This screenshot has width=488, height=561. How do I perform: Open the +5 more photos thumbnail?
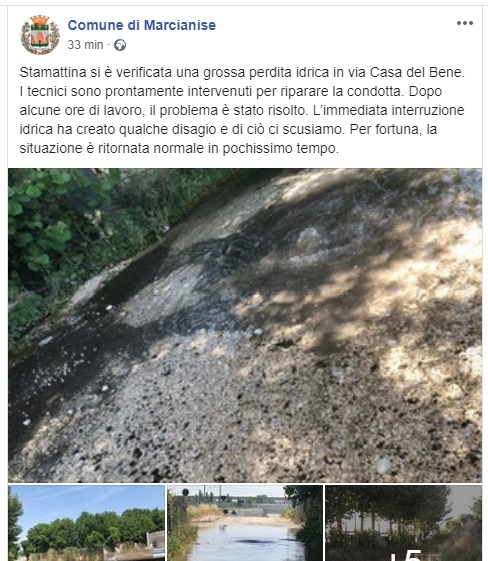click(x=404, y=523)
